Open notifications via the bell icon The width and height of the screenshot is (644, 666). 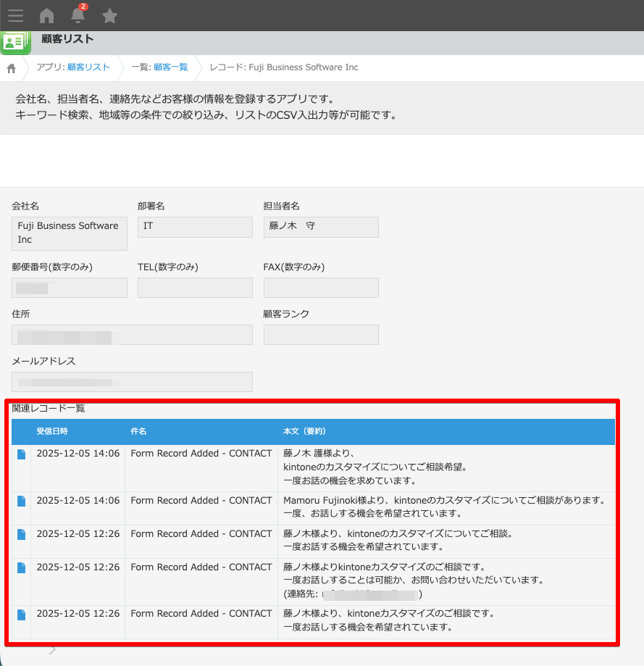[x=78, y=17]
